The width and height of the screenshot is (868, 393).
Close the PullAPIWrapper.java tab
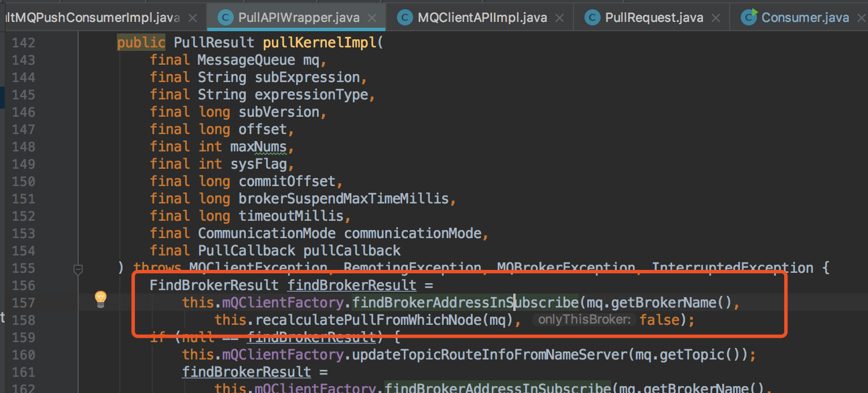tap(372, 18)
